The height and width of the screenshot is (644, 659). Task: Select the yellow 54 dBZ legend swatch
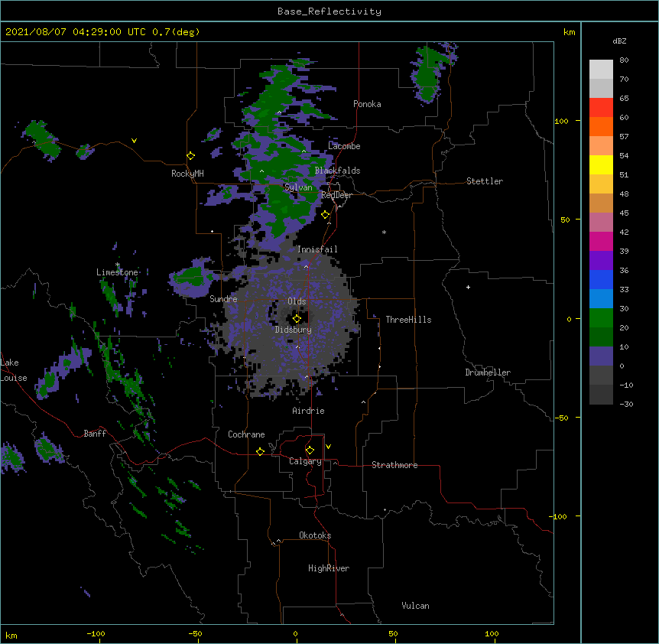601,164
